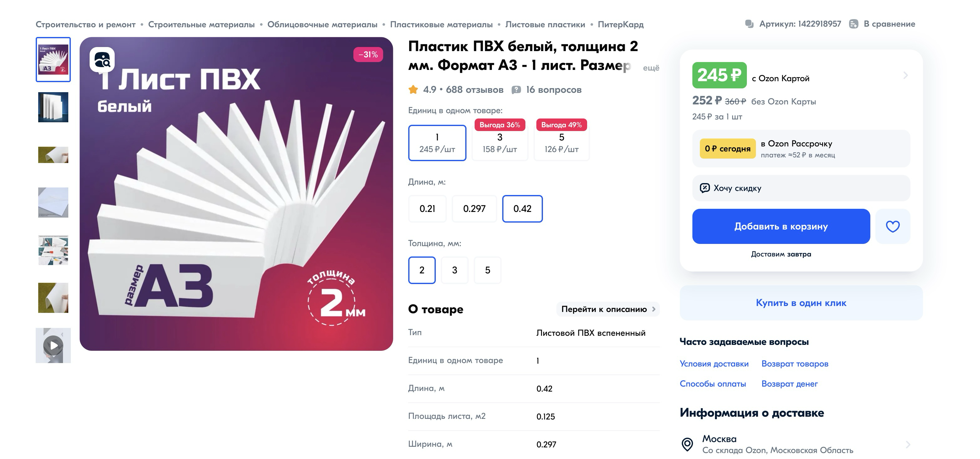Copy article number using the copy icon
Image resolution: width=980 pixels, height=459 pixels.
click(x=749, y=24)
